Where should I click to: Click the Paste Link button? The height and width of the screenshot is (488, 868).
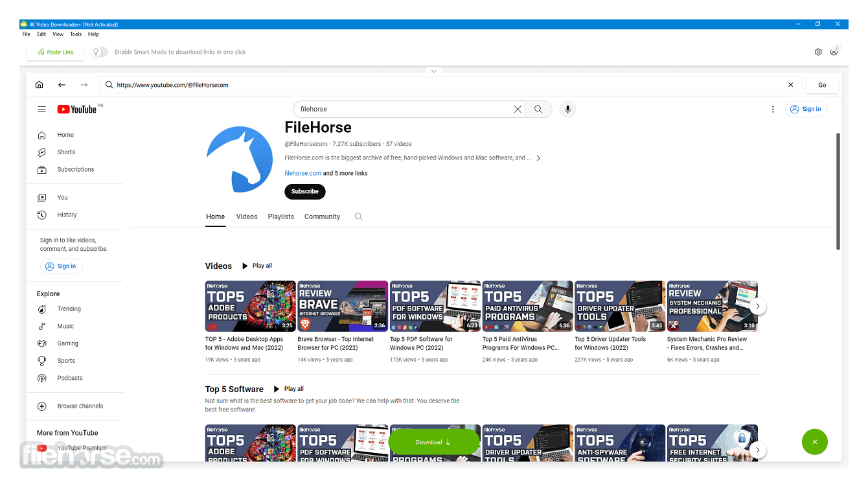[56, 52]
